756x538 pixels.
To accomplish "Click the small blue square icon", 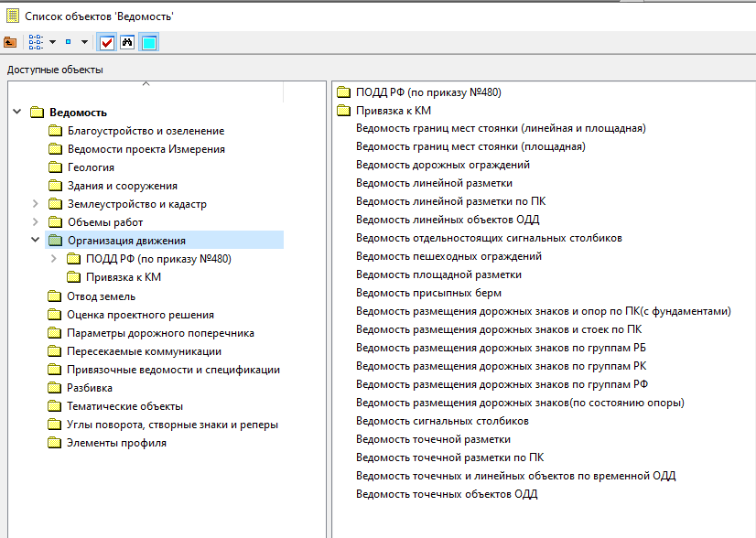I will click(x=69, y=42).
